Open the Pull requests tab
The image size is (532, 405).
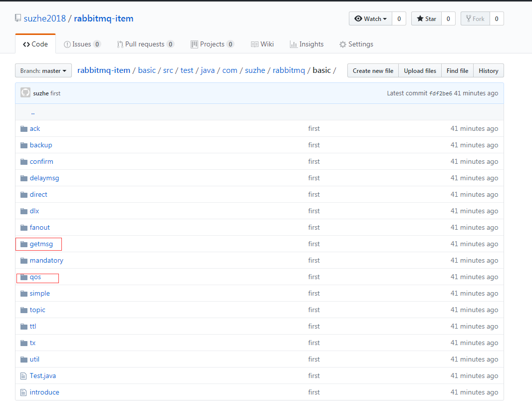click(145, 44)
